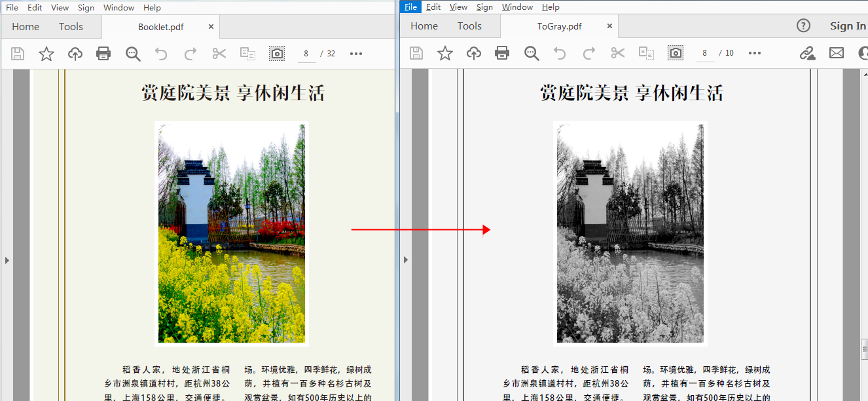Open File menu in ToGray.pdf window
Screen dimensions: 868x401
pyautogui.click(x=410, y=7)
